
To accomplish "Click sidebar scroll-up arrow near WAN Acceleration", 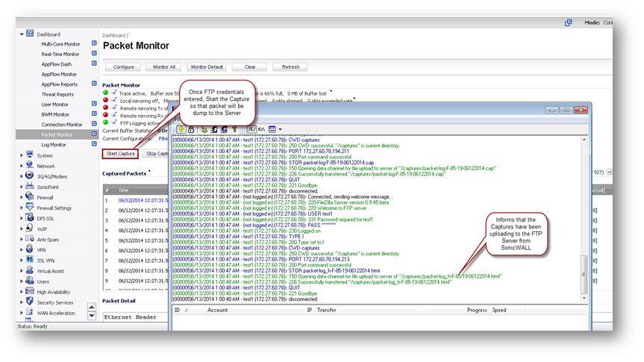I will pos(92,307).
